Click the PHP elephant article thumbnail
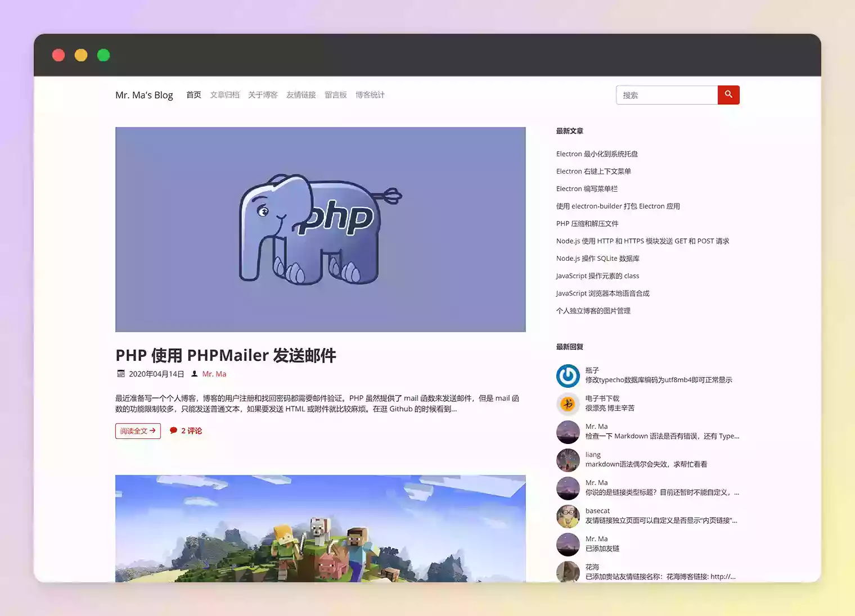 pyautogui.click(x=320, y=229)
